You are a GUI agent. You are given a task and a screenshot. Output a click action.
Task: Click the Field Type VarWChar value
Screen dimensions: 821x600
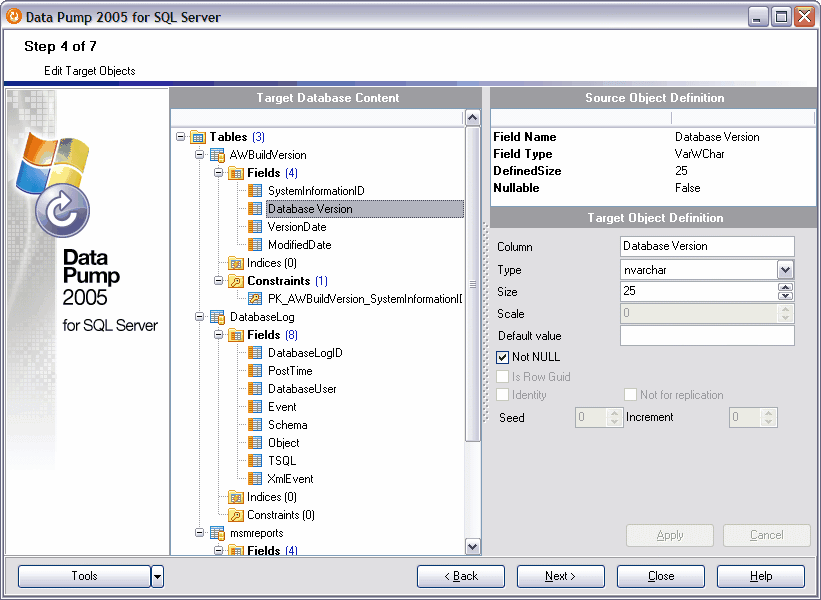700,154
